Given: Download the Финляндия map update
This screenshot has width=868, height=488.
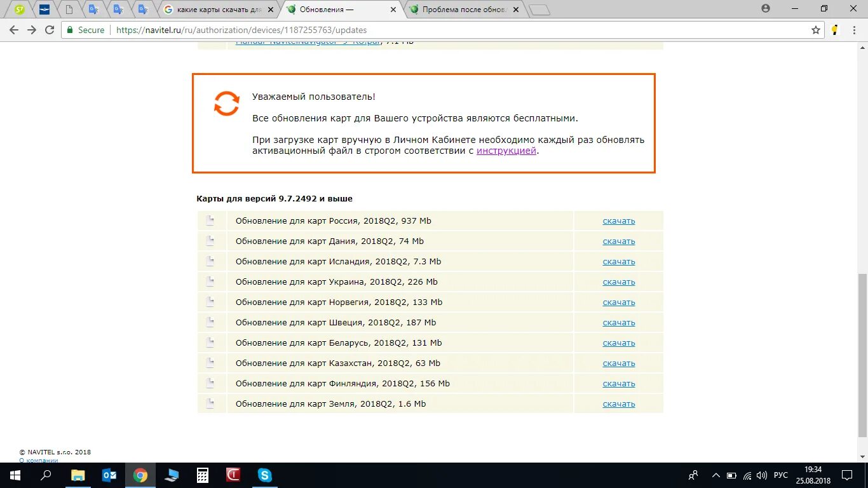Looking at the screenshot, I should (619, 384).
